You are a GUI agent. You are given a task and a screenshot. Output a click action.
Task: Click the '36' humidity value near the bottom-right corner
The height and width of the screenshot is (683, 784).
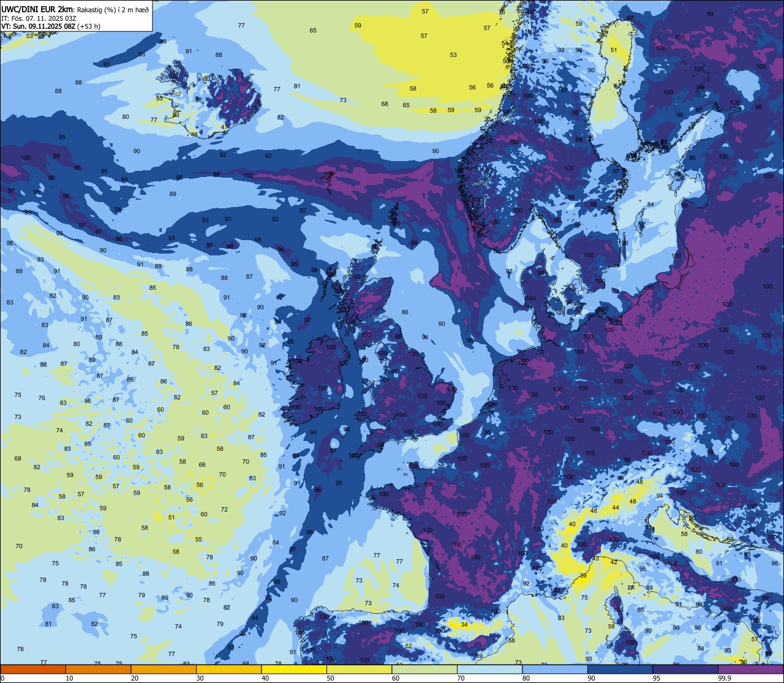click(743, 662)
